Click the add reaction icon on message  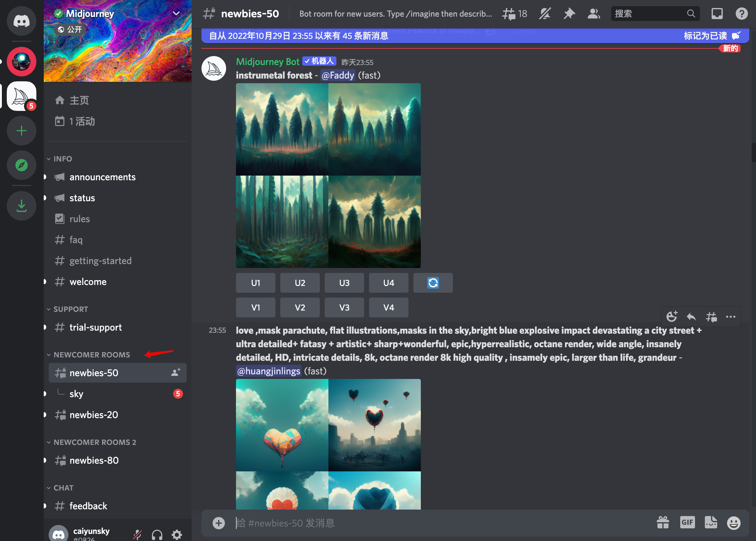tap(672, 316)
